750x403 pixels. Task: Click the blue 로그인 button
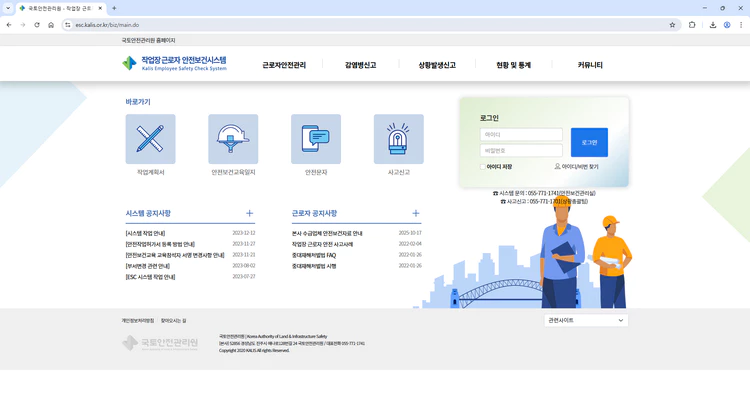(589, 142)
